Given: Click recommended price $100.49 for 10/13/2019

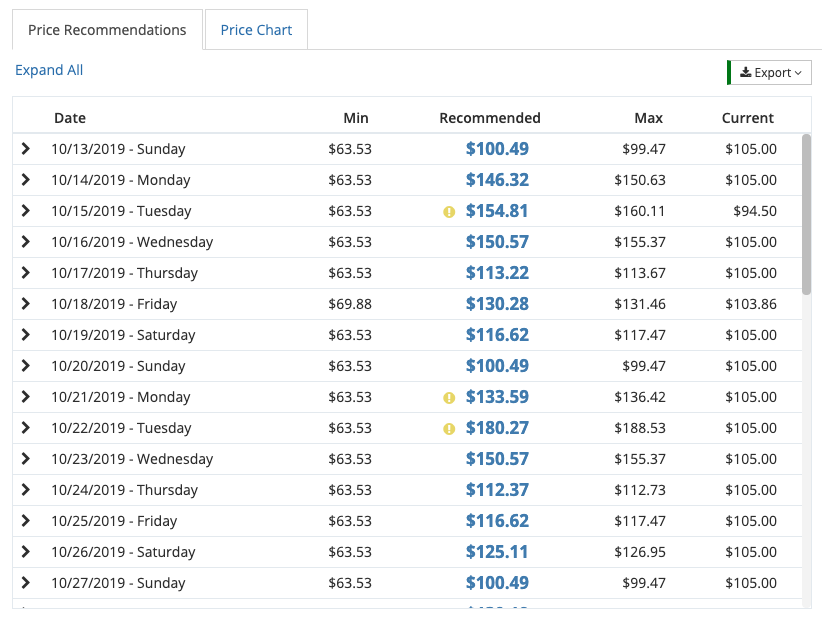Looking at the screenshot, I should tap(497, 149).
